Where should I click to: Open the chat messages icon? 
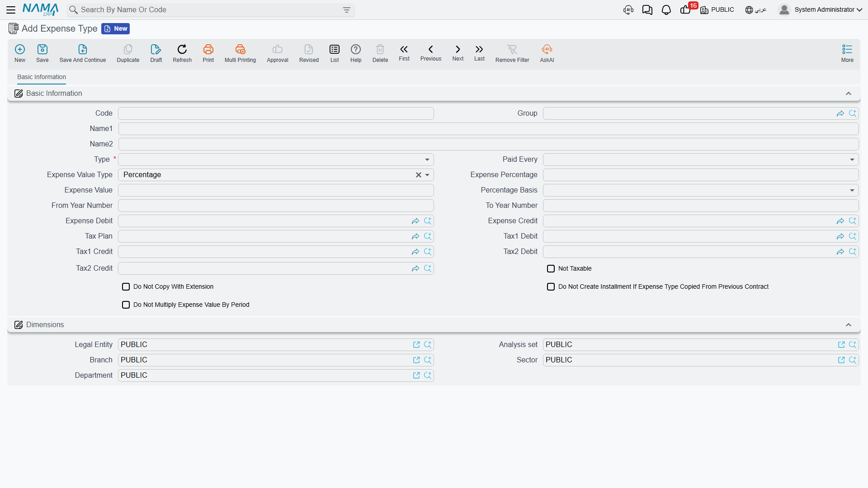click(647, 10)
